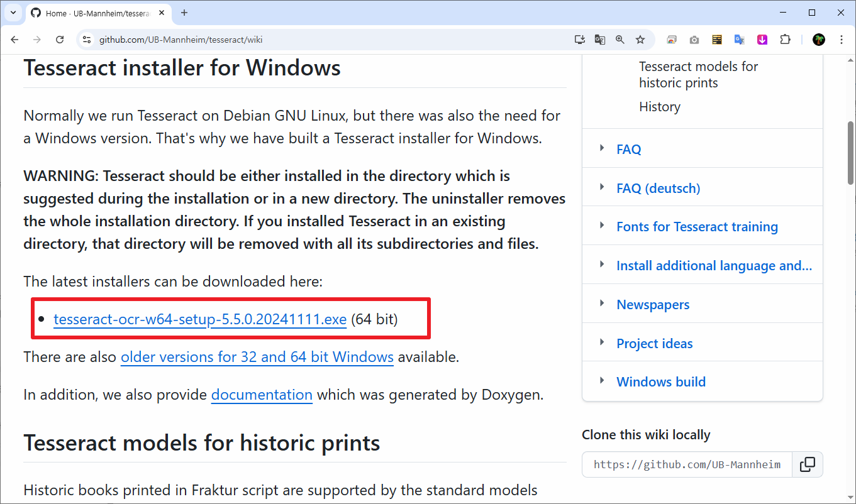
Task: Open the documentation link
Action: coord(262,395)
